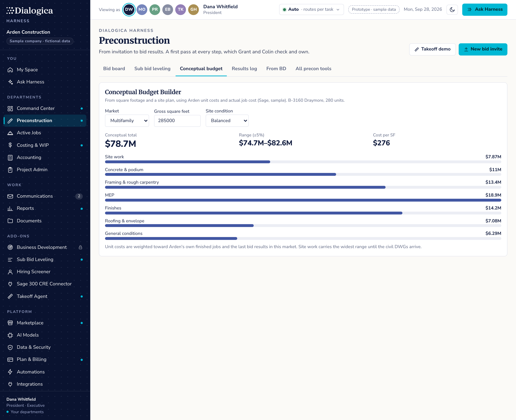Click the $276 cost per SF value

click(x=381, y=143)
